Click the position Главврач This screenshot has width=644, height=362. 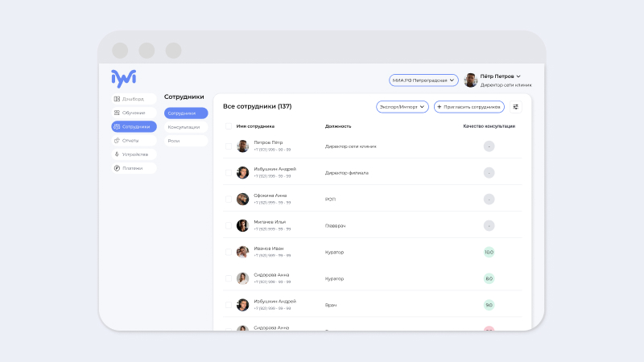[x=335, y=226]
